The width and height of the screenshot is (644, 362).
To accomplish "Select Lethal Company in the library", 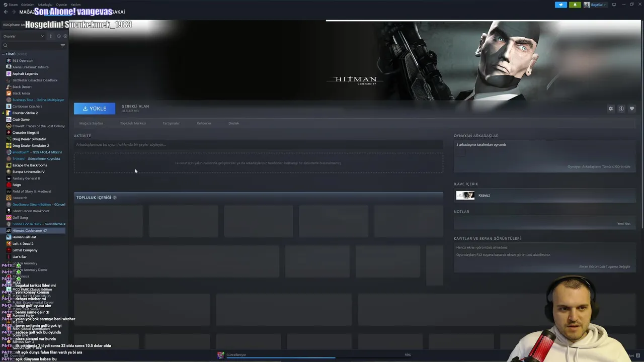I will pos(25,250).
